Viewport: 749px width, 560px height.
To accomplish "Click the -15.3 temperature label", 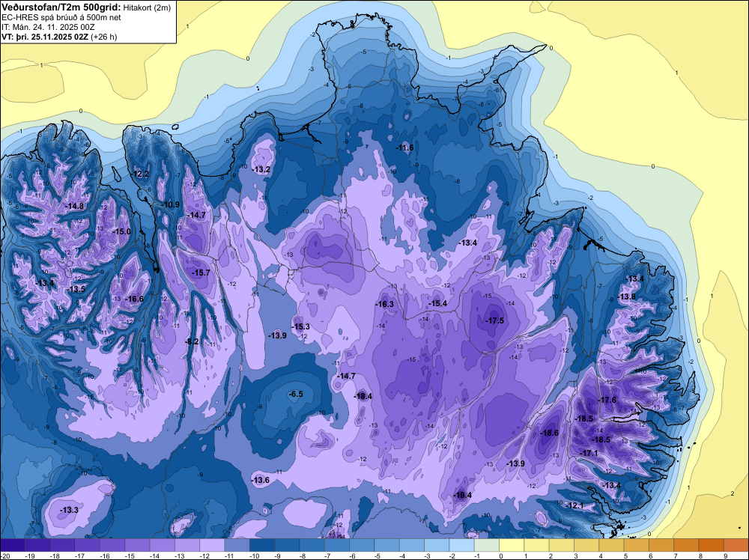I will pos(300,326).
